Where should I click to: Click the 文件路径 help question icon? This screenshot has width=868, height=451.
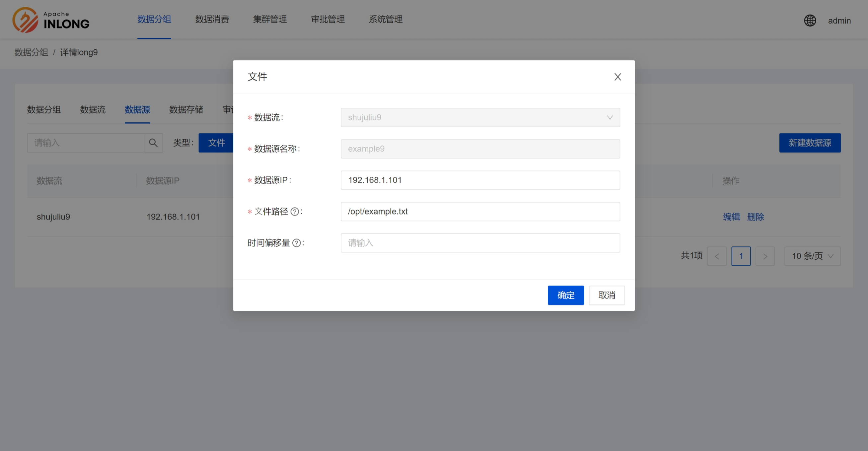click(x=295, y=212)
